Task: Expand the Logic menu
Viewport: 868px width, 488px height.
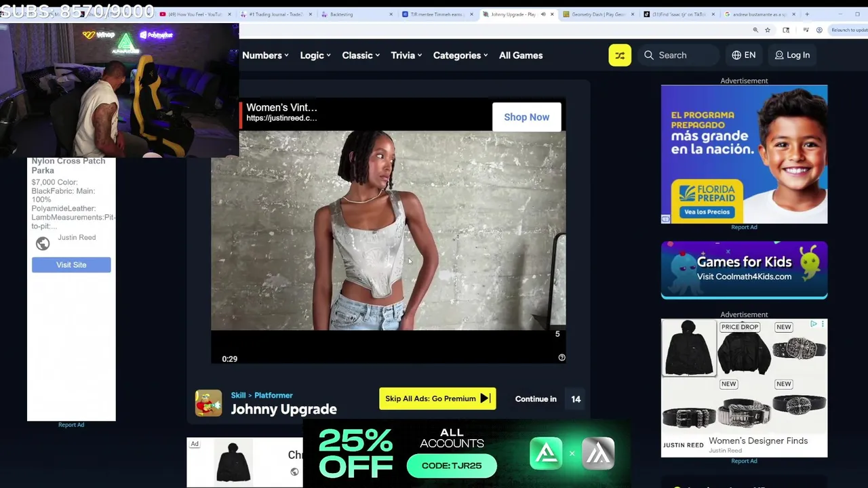Action: click(315, 55)
